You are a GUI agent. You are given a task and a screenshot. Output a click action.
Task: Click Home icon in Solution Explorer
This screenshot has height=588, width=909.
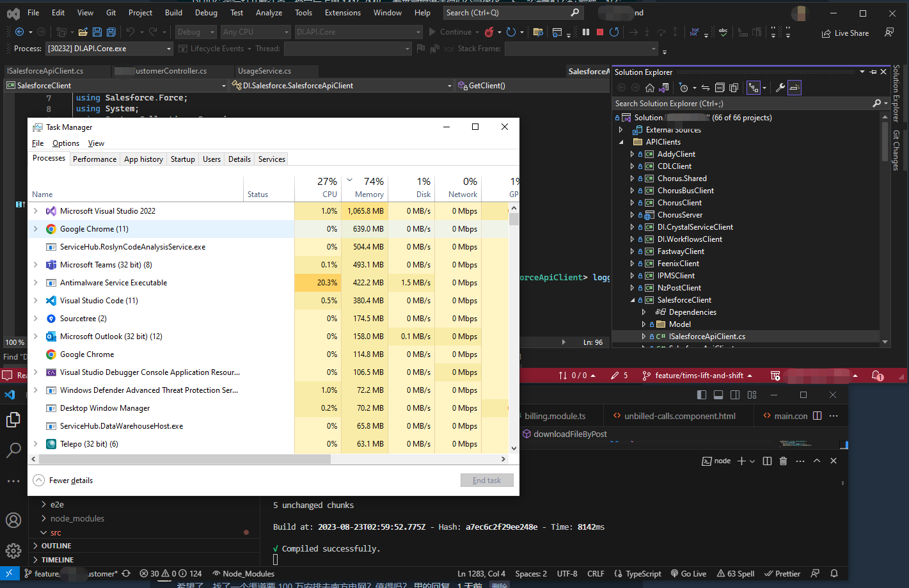coord(650,88)
